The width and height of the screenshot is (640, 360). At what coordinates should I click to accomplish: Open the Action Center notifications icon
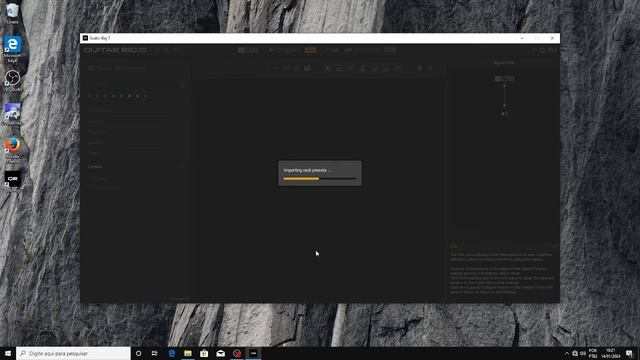point(629,353)
